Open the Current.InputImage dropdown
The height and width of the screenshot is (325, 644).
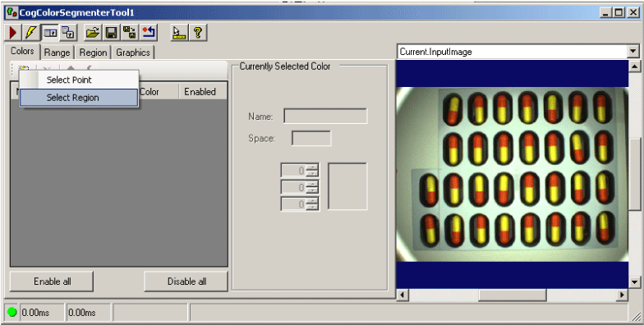(633, 52)
